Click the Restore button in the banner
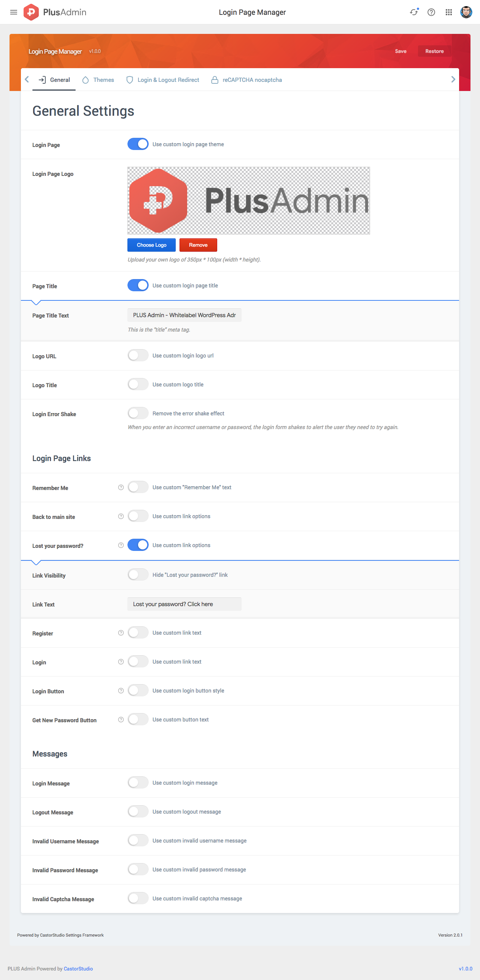This screenshot has height=980, width=480. click(434, 51)
